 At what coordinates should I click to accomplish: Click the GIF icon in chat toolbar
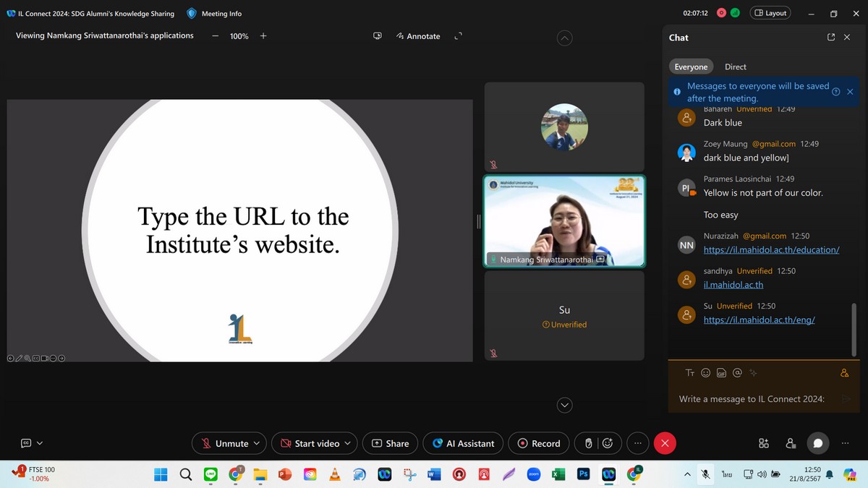(721, 373)
